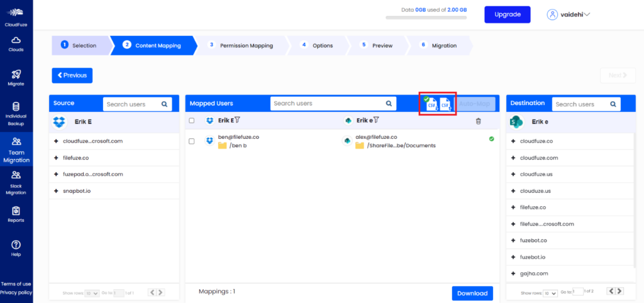Expand filefuze.co in the Source panel
The height and width of the screenshot is (303, 644).
[x=57, y=158]
